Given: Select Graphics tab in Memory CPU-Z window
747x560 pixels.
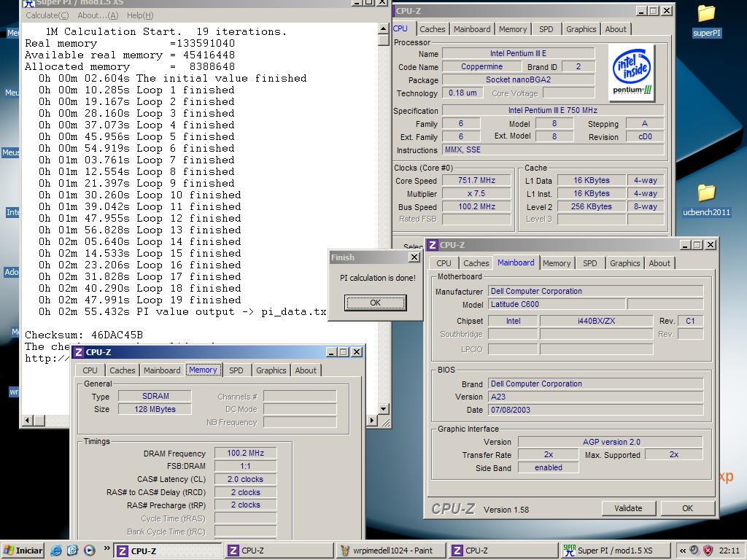Looking at the screenshot, I should point(271,370).
